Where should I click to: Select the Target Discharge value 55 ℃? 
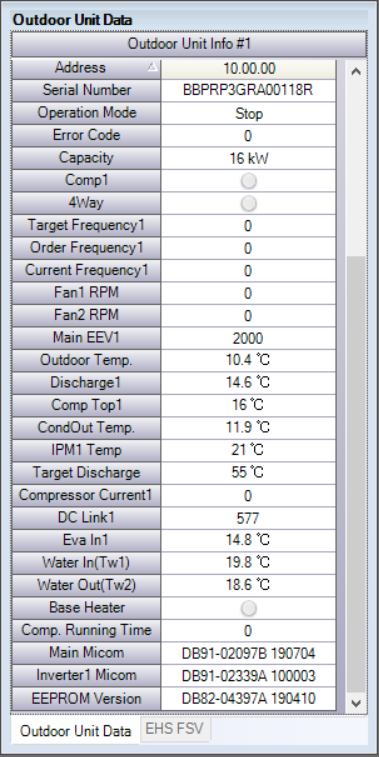tap(248, 473)
